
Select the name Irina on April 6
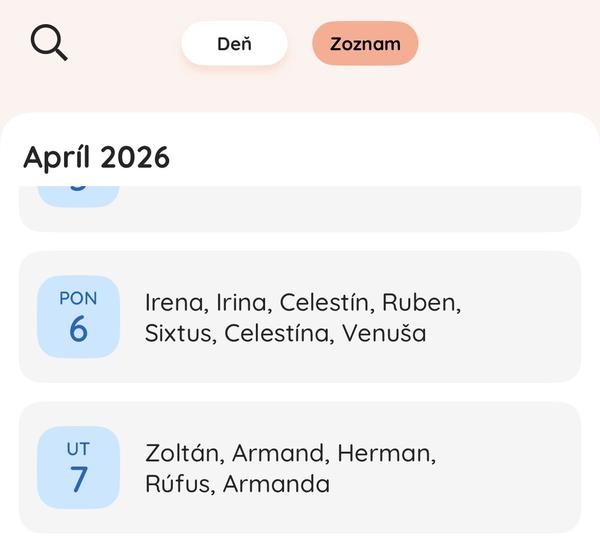(x=241, y=303)
